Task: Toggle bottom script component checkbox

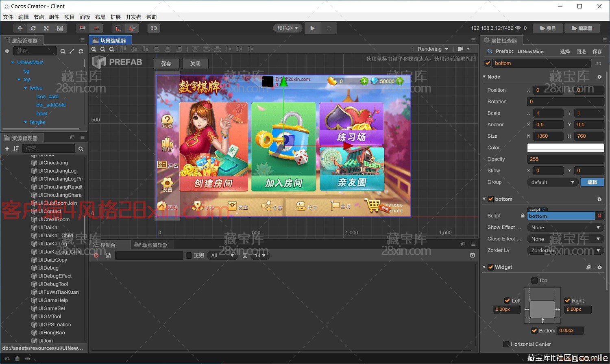Action: coord(491,199)
